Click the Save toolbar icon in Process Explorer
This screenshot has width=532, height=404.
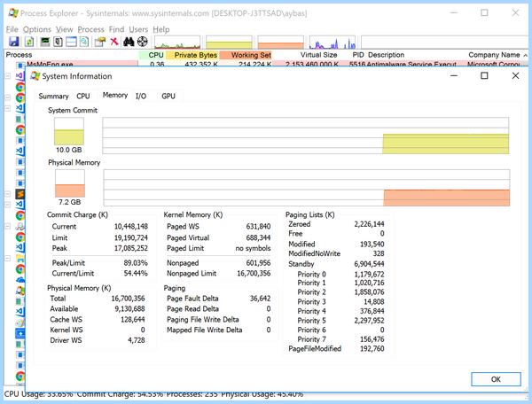(13, 42)
